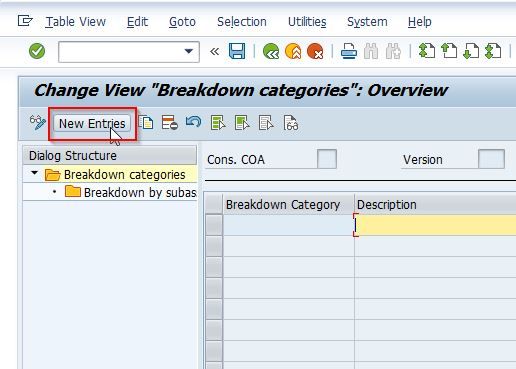Click the red Cancel icon
Viewport: 516px width, 369px height.
315,52
